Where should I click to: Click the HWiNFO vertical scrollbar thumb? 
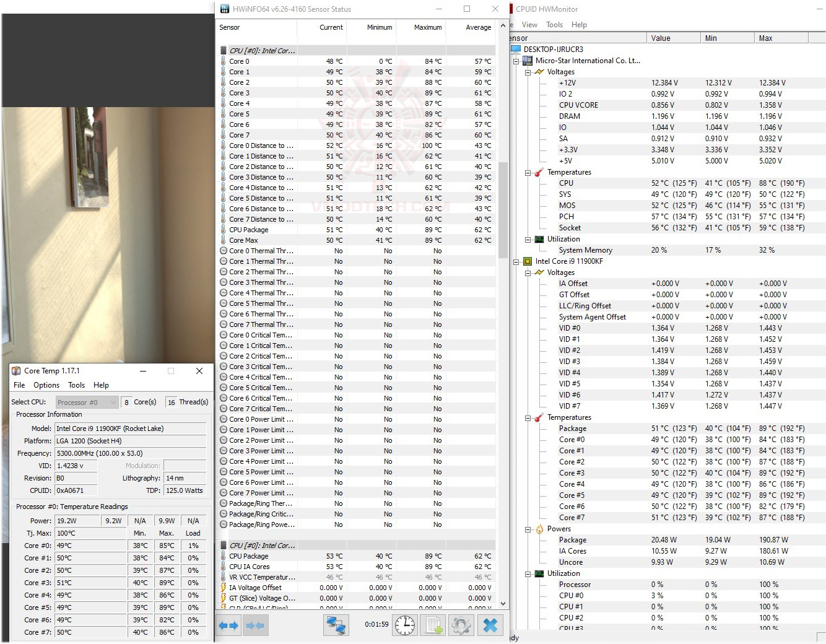click(x=503, y=211)
